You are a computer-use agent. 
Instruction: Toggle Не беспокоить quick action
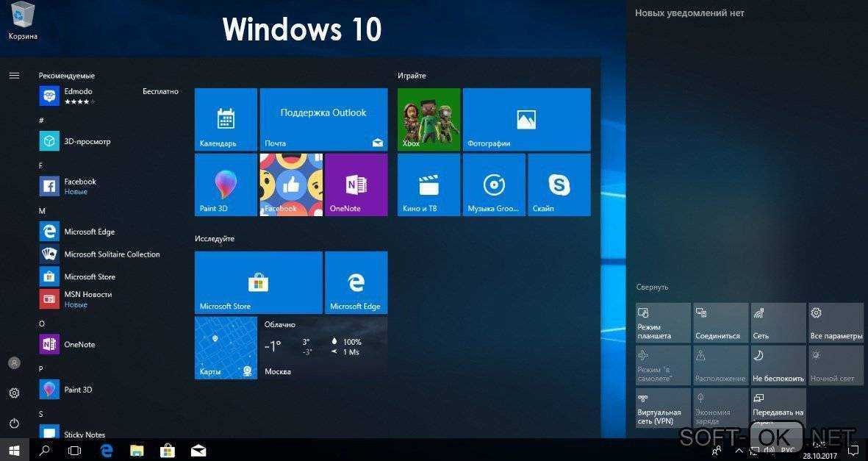click(x=778, y=365)
